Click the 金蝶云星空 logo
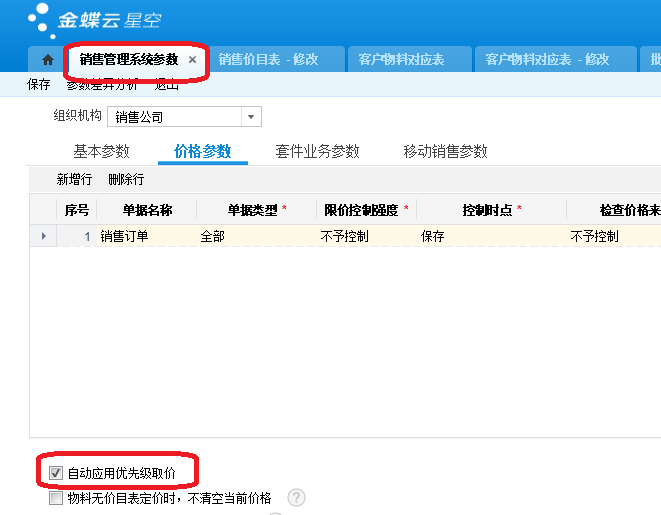This screenshot has width=661, height=515. click(x=95, y=18)
